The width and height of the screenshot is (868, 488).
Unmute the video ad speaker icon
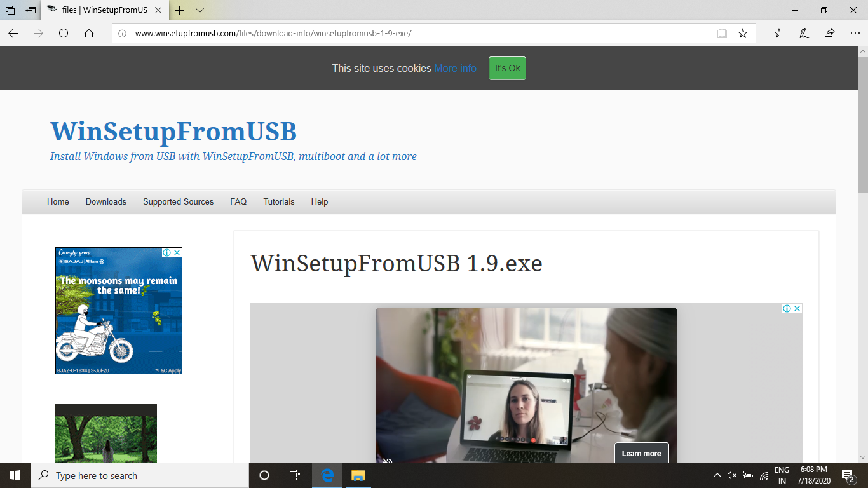pyautogui.click(x=386, y=460)
